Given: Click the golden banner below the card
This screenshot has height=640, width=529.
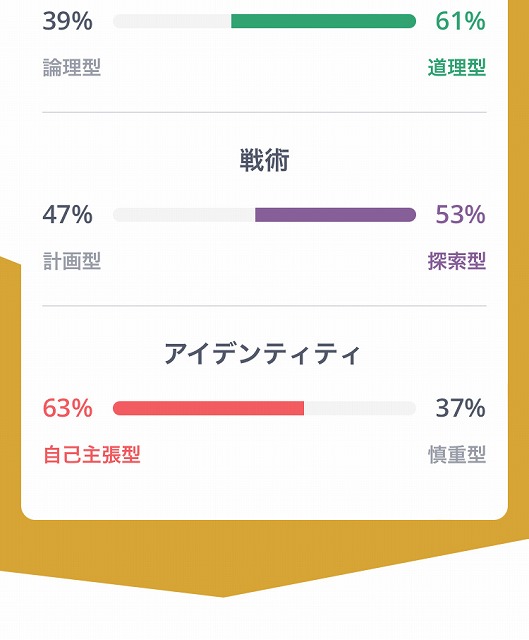Looking at the screenshot, I should [264, 555].
